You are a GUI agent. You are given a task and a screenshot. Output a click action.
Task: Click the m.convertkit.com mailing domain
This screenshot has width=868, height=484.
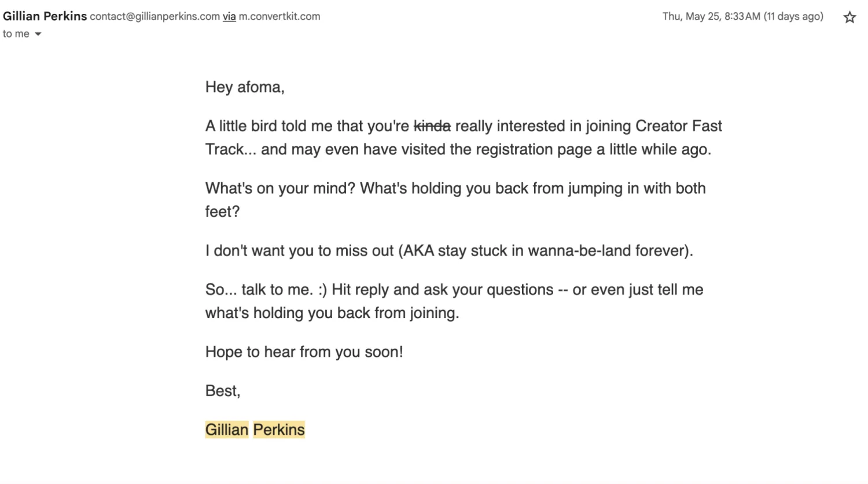279,17
